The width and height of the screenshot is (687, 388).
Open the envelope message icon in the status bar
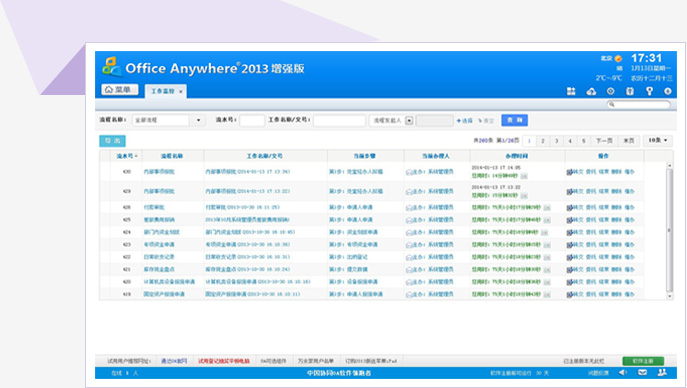click(642, 373)
